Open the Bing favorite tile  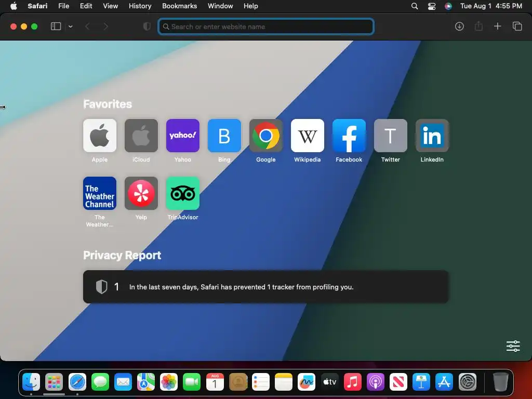tap(224, 136)
